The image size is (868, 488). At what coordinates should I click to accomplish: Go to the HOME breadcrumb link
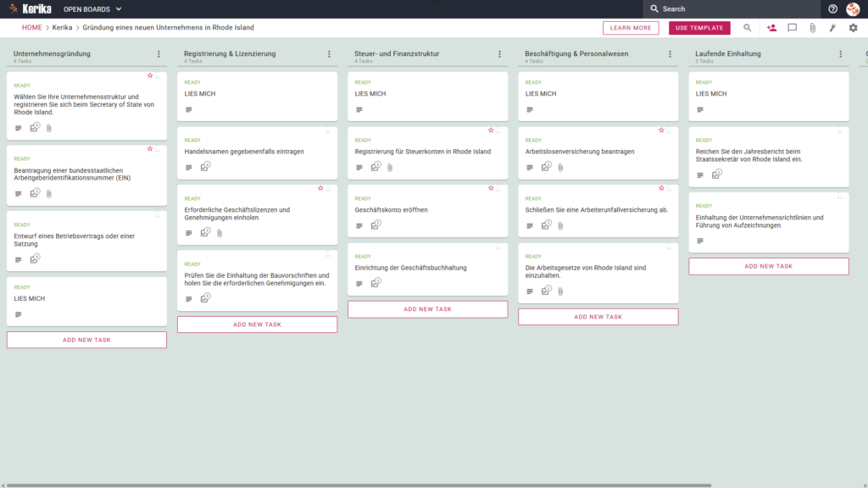31,28
